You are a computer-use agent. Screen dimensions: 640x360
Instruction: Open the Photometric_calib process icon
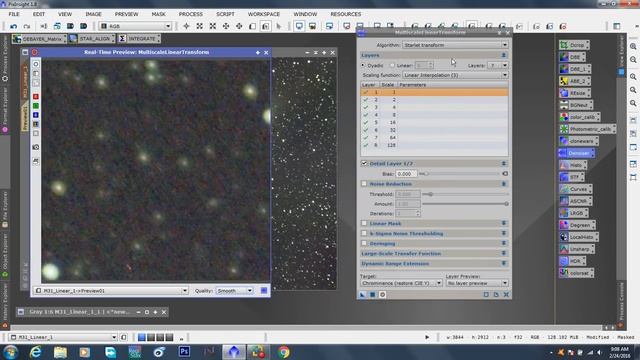click(x=587, y=129)
